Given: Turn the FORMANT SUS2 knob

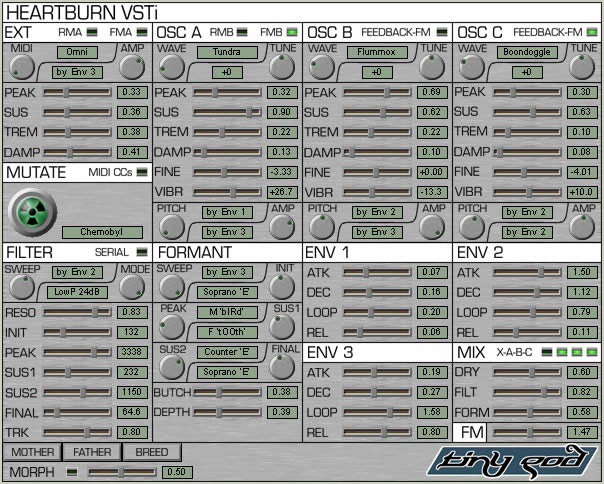Looking at the screenshot, I should (x=172, y=368).
